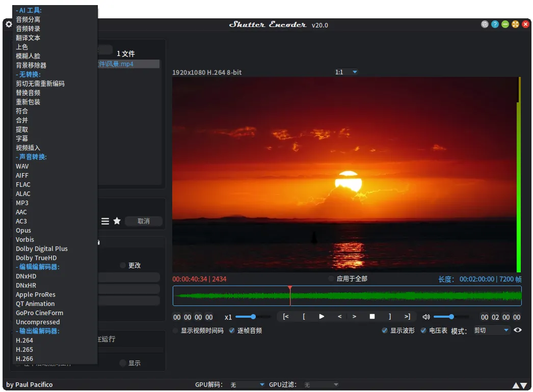Toggle 电压表 checkbox
This screenshot has width=533, height=392.
423,330
